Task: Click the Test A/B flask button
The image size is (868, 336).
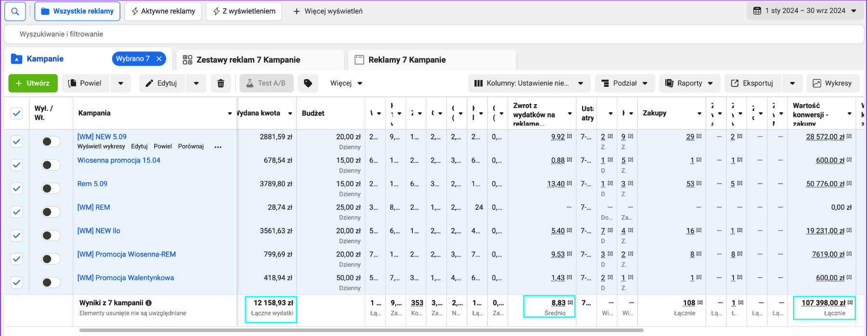Action: coord(266,83)
